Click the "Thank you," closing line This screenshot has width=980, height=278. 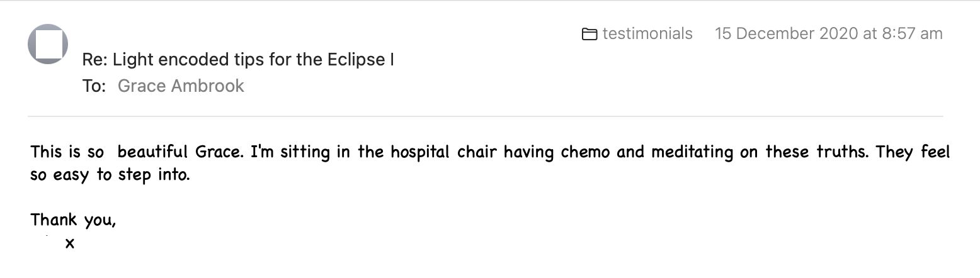73,220
